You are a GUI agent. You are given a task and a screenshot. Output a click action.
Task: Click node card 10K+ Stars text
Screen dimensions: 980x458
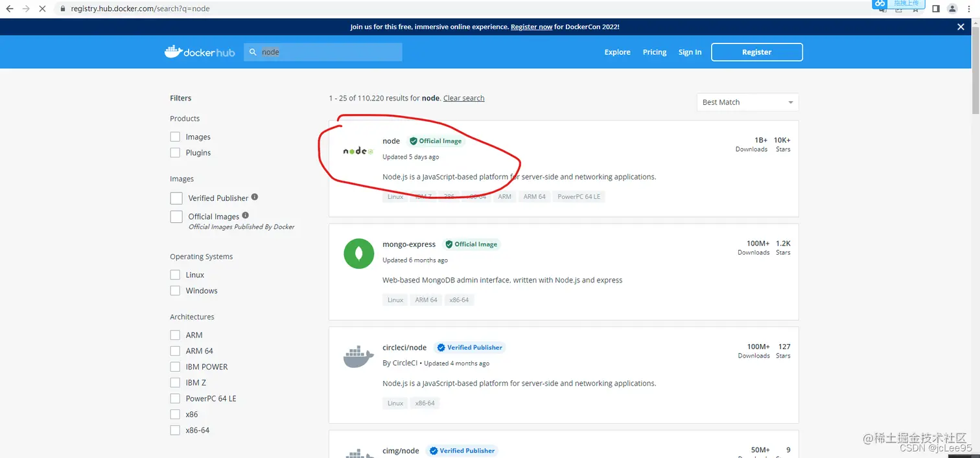[x=782, y=144]
